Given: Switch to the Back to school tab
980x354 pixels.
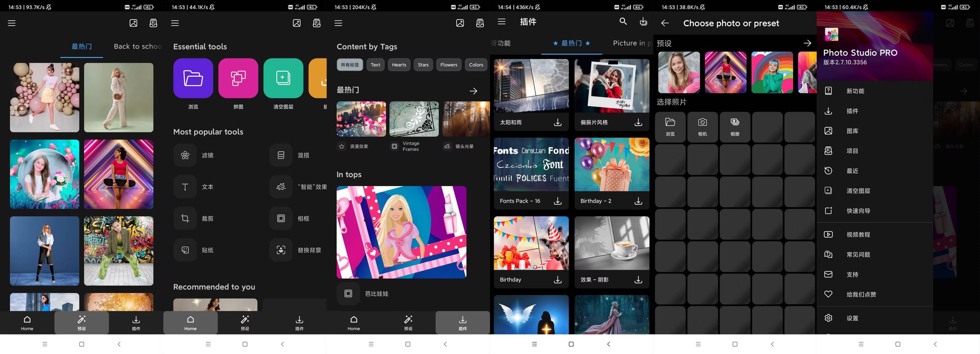Looking at the screenshot, I should 137,46.
